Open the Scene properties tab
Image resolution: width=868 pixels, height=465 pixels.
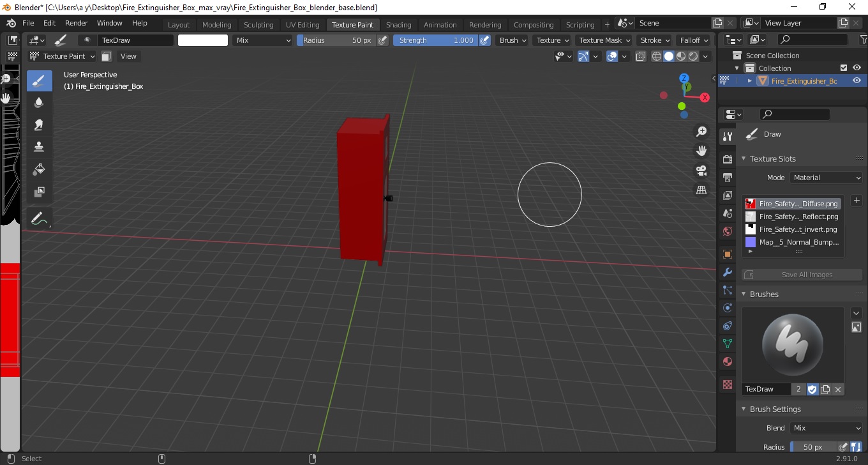727,213
